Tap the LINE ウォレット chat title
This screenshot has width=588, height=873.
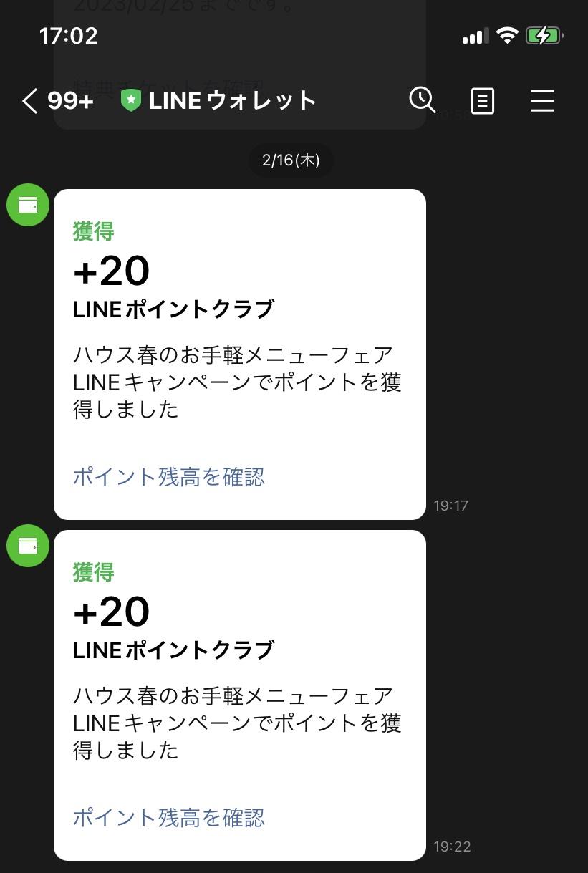point(232,101)
